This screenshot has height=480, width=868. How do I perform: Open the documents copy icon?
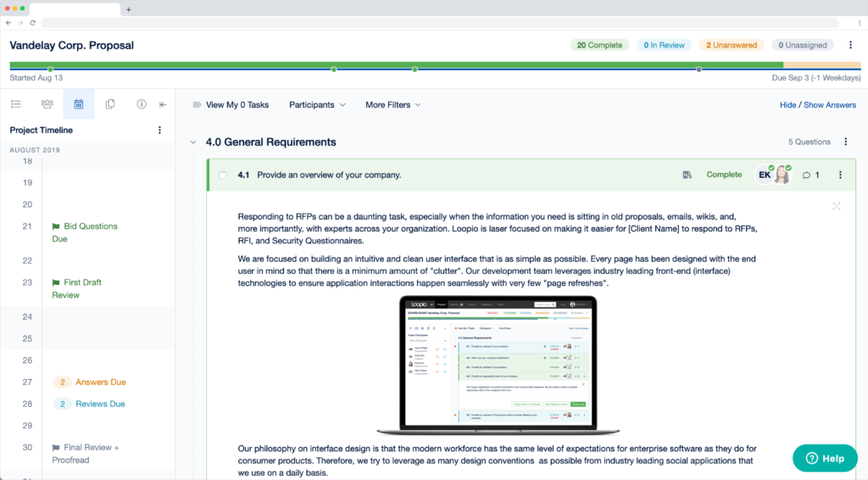point(110,104)
